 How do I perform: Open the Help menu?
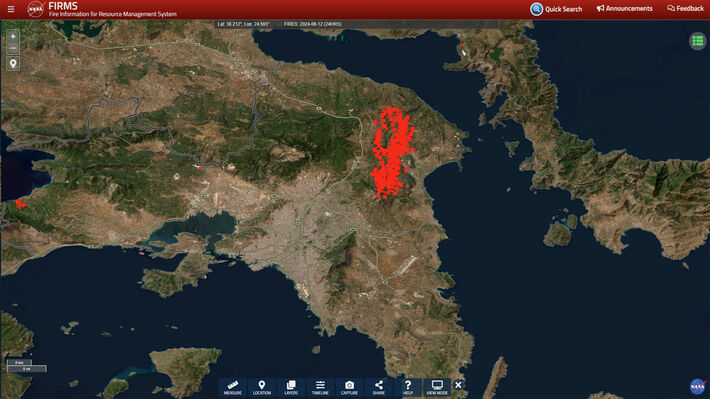(x=408, y=388)
